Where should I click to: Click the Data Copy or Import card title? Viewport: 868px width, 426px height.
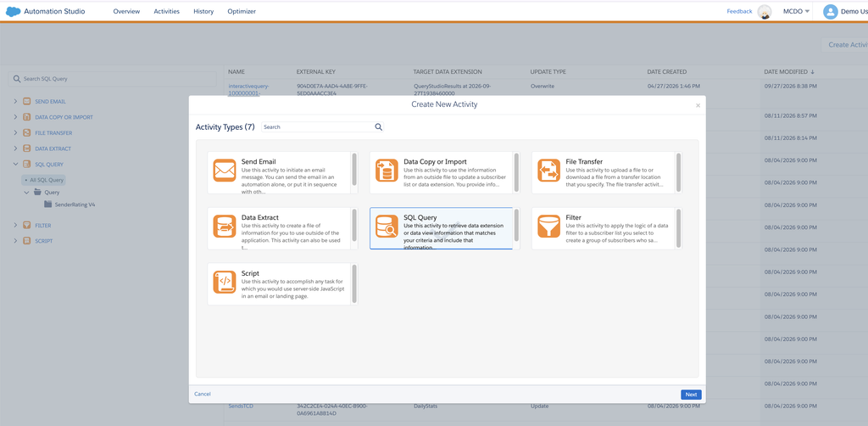[435, 162]
